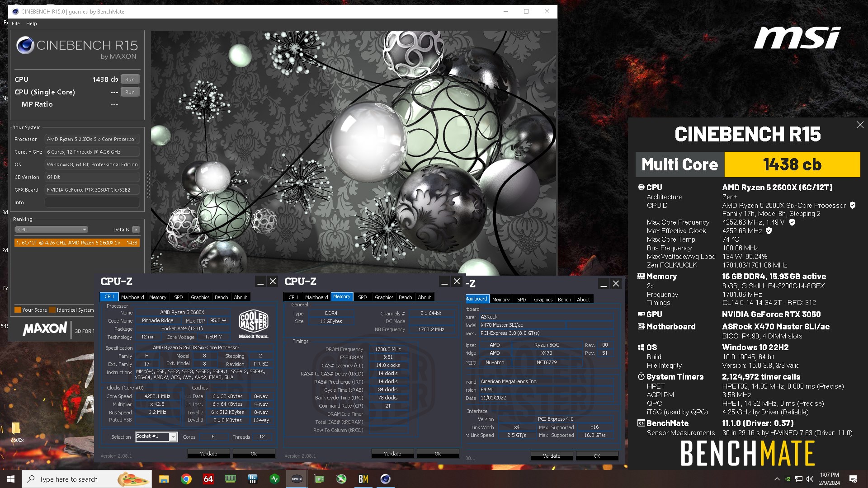
Task: Click Validate in the left CPU-Z window
Action: (x=208, y=454)
